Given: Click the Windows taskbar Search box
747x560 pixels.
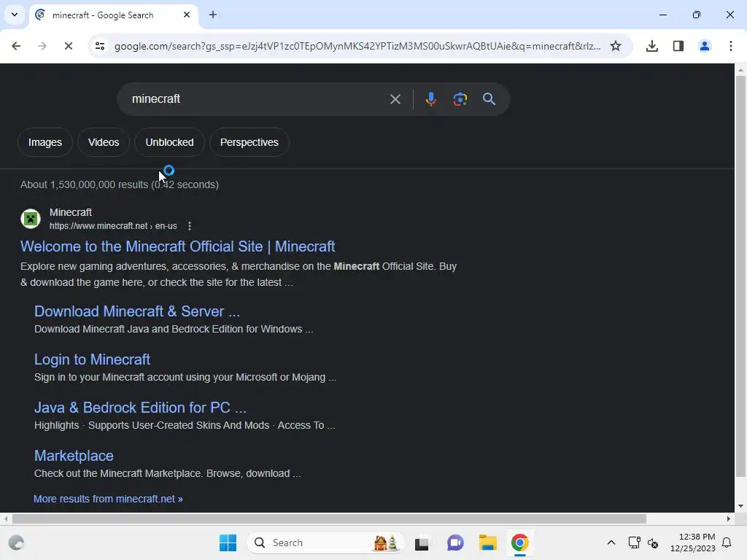Looking at the screenshot, I should (325, 542).
